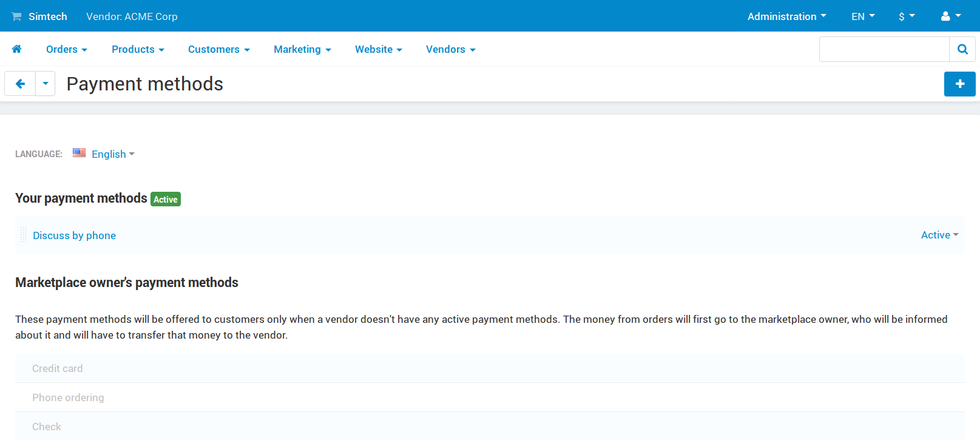
Task: Expand the English language selector
Action: 113,154
